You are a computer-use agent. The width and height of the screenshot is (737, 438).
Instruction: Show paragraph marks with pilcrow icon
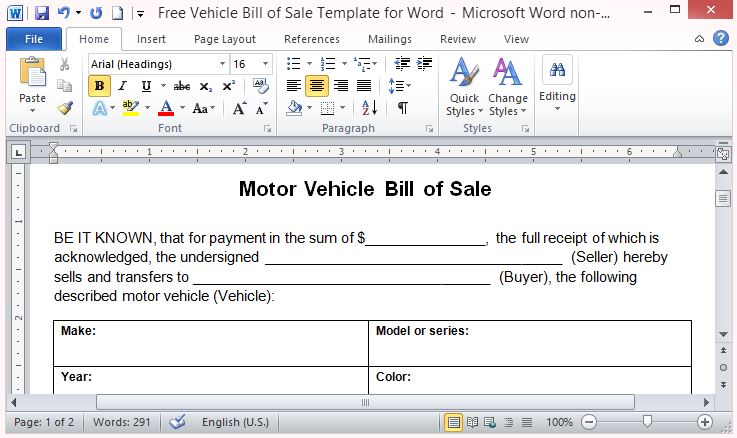402,108
